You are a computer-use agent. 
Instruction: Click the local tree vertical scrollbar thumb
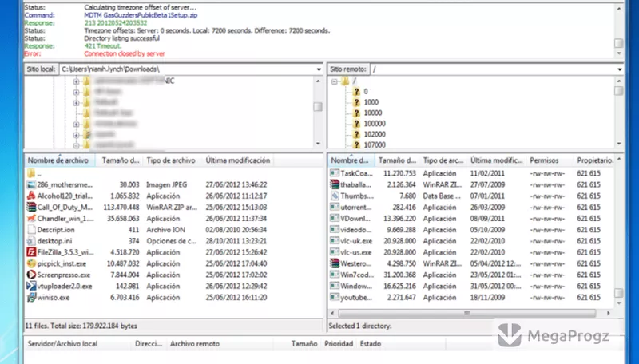point(318,107)
